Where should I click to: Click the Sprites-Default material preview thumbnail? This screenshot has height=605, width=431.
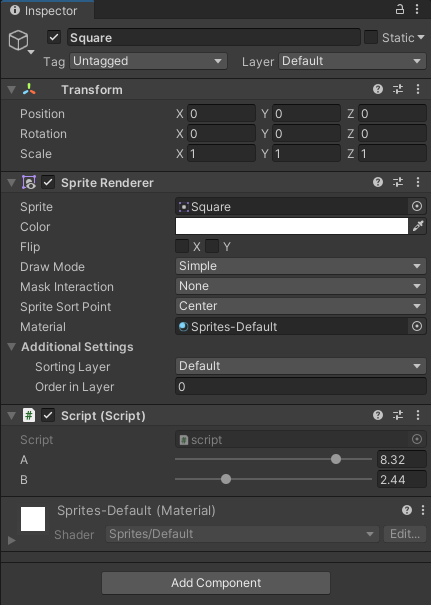tap(33, 519)
